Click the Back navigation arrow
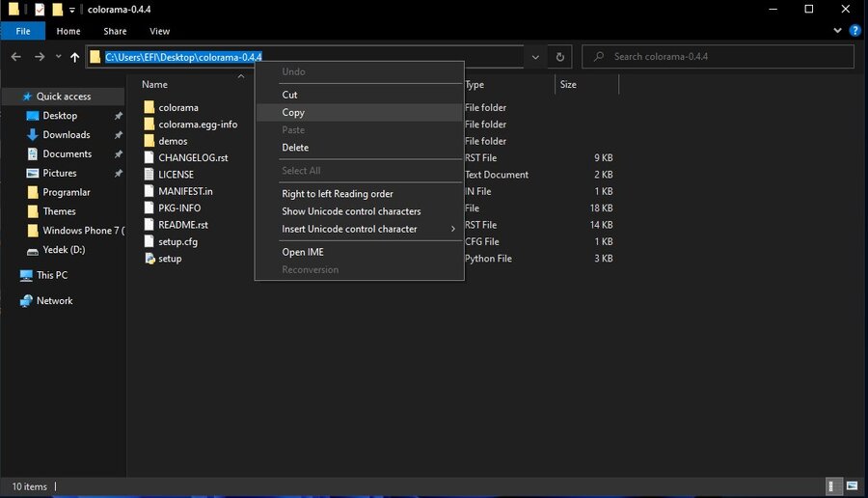Viewport: 868px width, 498px height. (15, 57)
